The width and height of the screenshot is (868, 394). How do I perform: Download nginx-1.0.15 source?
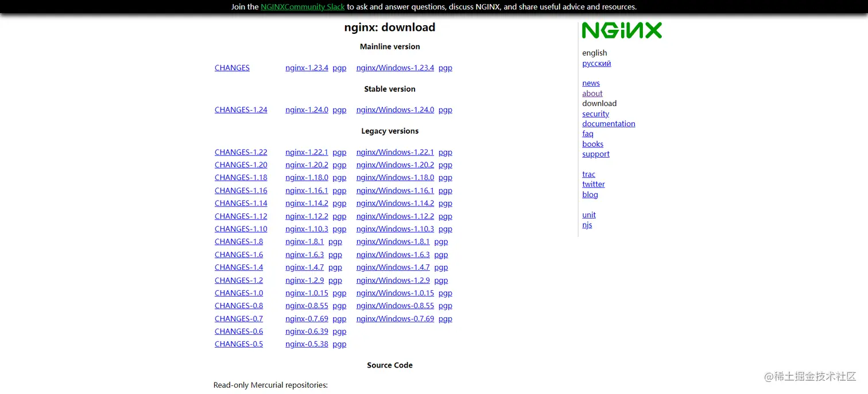pyautogui.click(x=307, y=293)
